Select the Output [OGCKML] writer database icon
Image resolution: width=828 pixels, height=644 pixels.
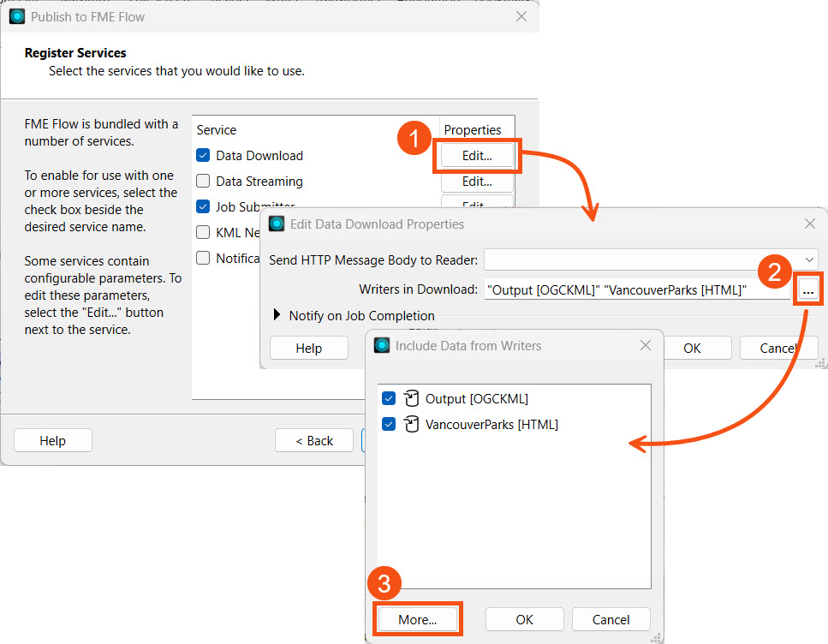411,398
